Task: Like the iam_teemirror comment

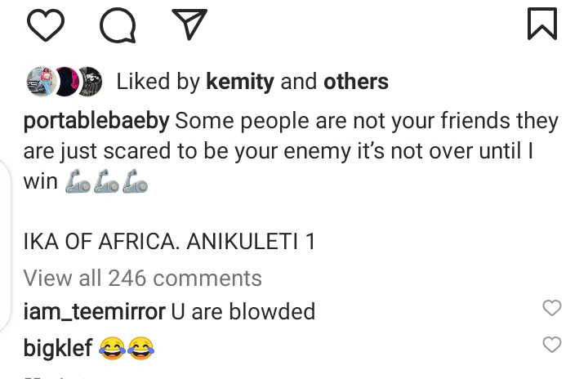Action: pyautogui.click(x=552, y=308)
